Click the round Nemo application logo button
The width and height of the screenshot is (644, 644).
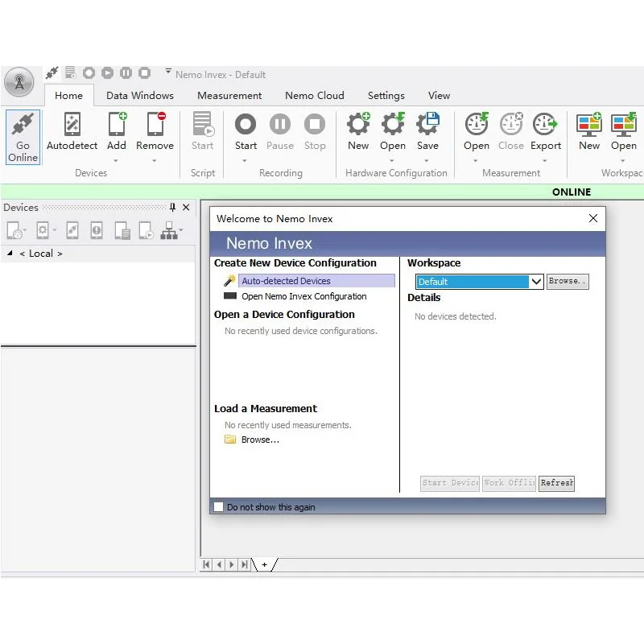click(x=19, y=82)
